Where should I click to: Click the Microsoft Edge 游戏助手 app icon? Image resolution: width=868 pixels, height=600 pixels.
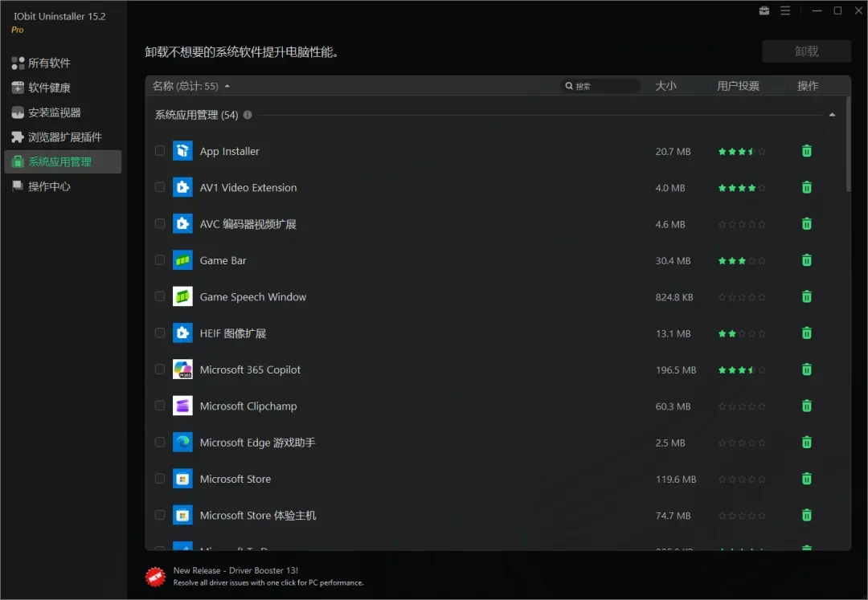click(182, 443)
